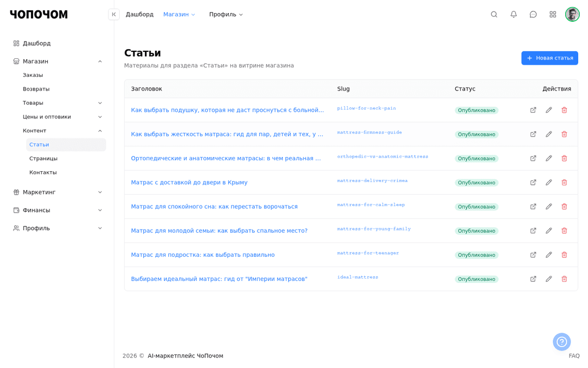Image resolution: width=588 pixels, height=368 pixels.
Task: Open the search icon in header
Action: tap(494, 14)
